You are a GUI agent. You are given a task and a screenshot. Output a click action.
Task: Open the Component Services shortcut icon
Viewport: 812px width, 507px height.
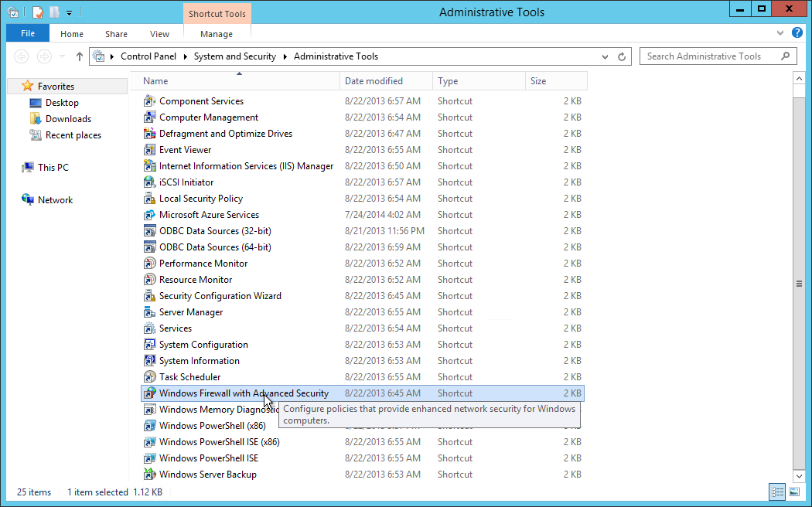point(150,101)
